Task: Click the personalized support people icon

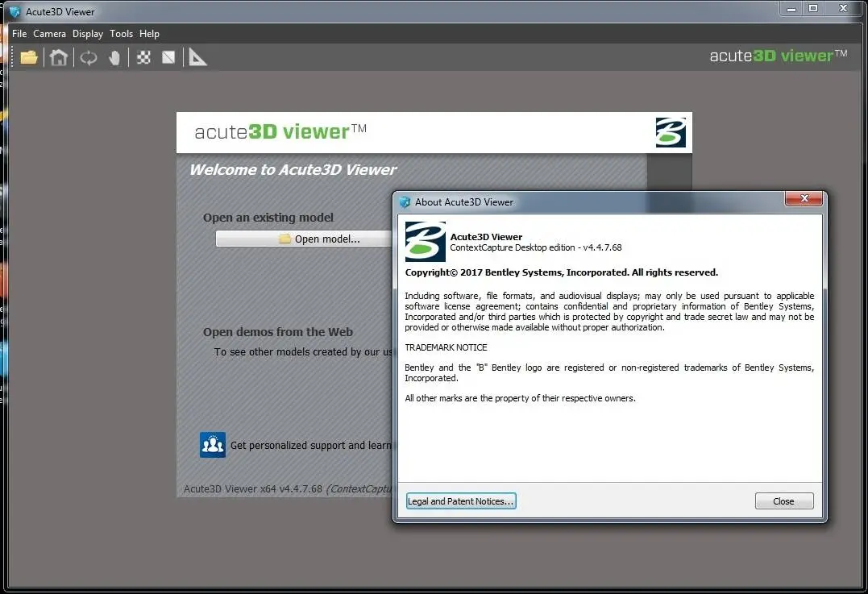Action: (213, 445)
